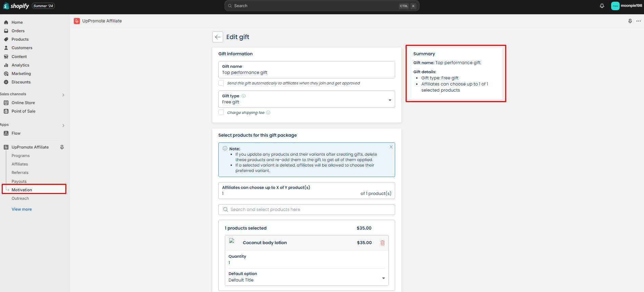The image size is (644, 292).
Task: Click the search and select products field
Action: point(307,210)
